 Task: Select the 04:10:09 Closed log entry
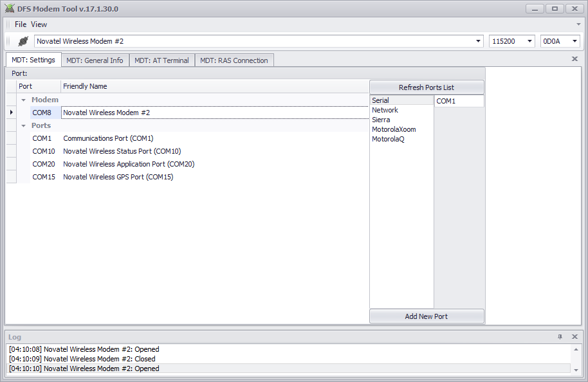click(x=289, y=359)
